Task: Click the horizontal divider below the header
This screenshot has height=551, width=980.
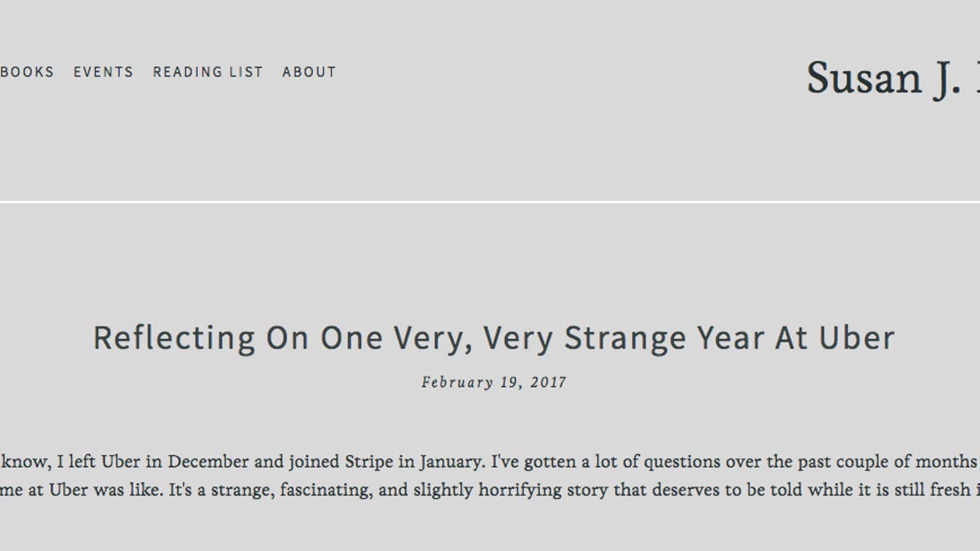Action: [490, 201]
